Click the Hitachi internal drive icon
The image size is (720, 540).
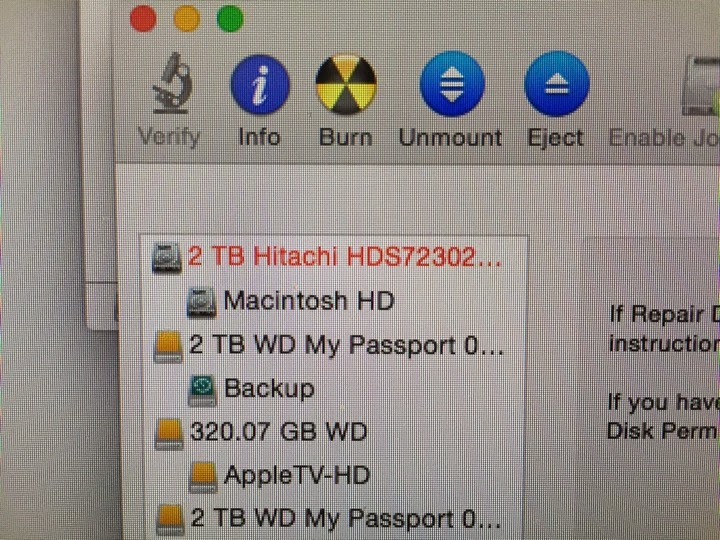point(166,258)
